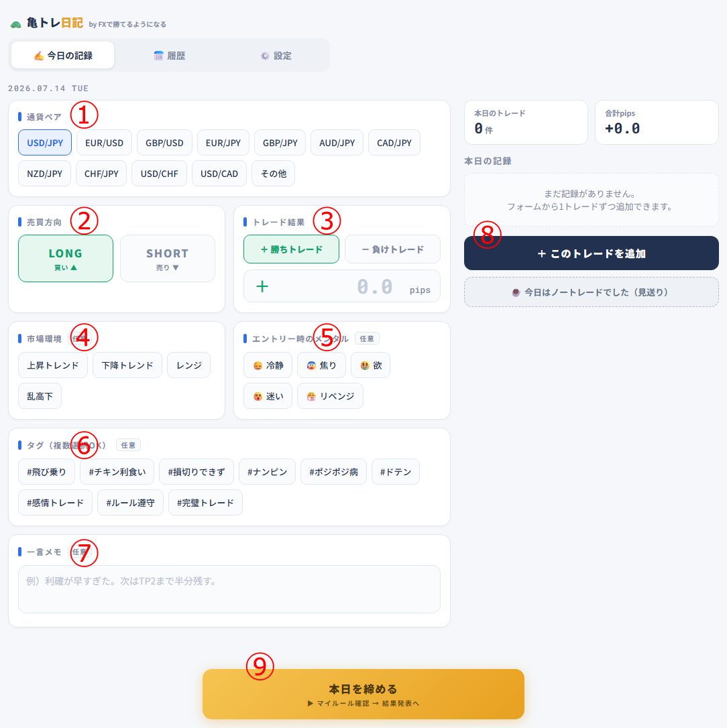Select CHF/JPY currency pair
The width and height of the screenshot is (727, 728).
point(101,173)
